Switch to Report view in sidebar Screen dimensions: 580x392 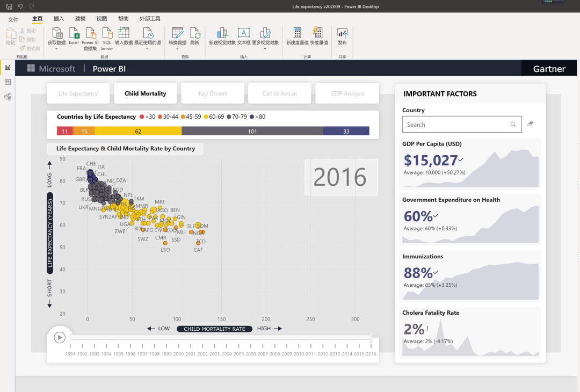8,67
